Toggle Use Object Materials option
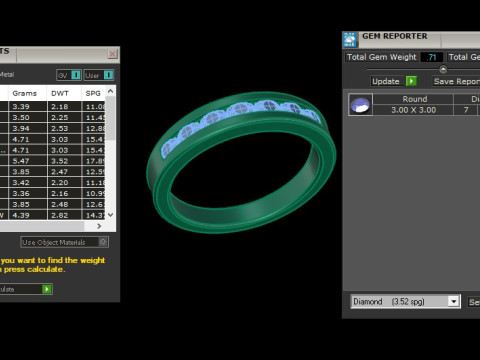The image size is (480, 360). [x=64, y=242]
